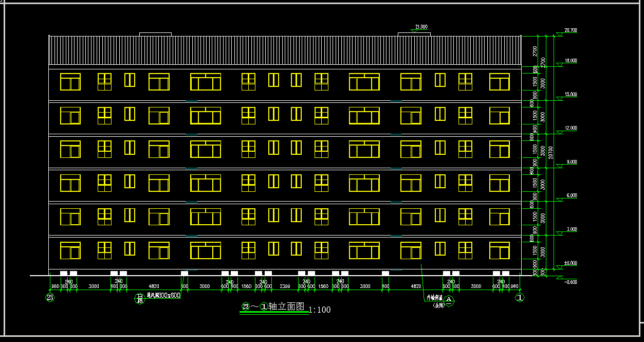Click the axis bubble numbered 1
This screenshot has height=342, width=644.
pos(521,297)
